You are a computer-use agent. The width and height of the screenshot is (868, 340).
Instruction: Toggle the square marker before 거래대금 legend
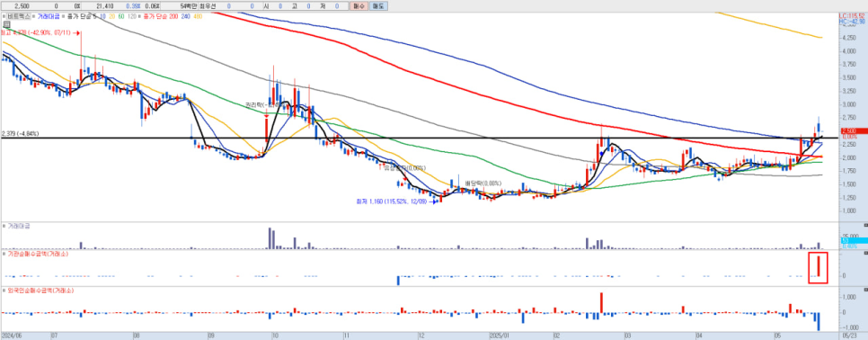pyautogui.click(x=34, y=17)
